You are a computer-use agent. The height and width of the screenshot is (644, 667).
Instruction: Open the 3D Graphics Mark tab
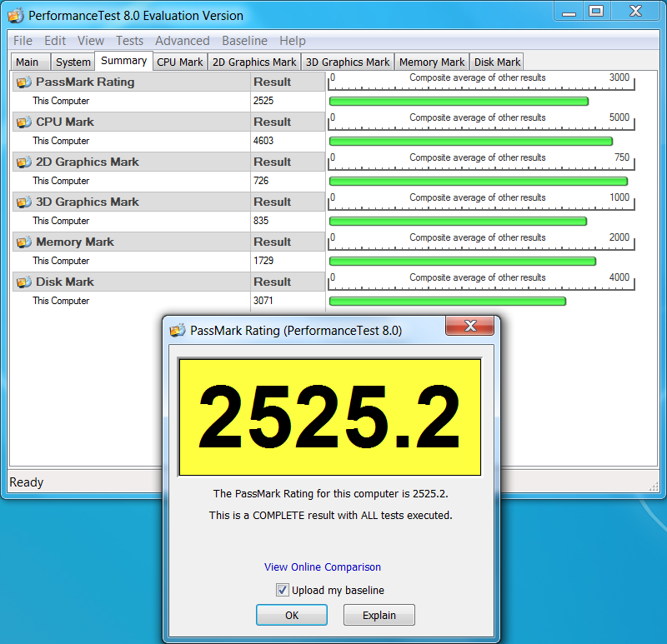pyautogui.click(x=348, y=62)
